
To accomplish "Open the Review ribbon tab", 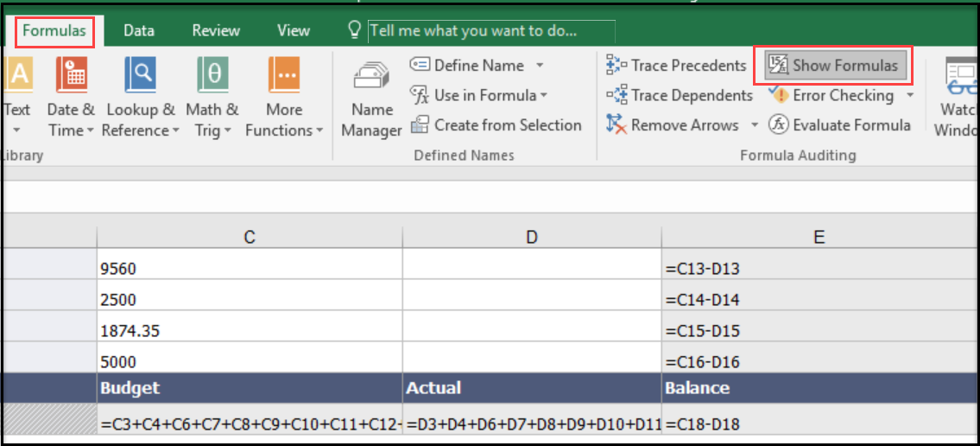I will 216,30.
